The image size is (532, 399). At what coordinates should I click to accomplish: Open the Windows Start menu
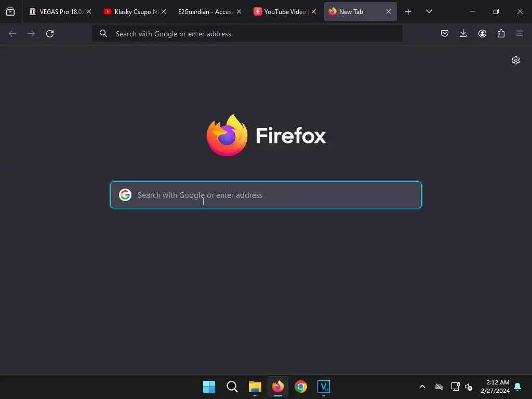tap(209, 387)
